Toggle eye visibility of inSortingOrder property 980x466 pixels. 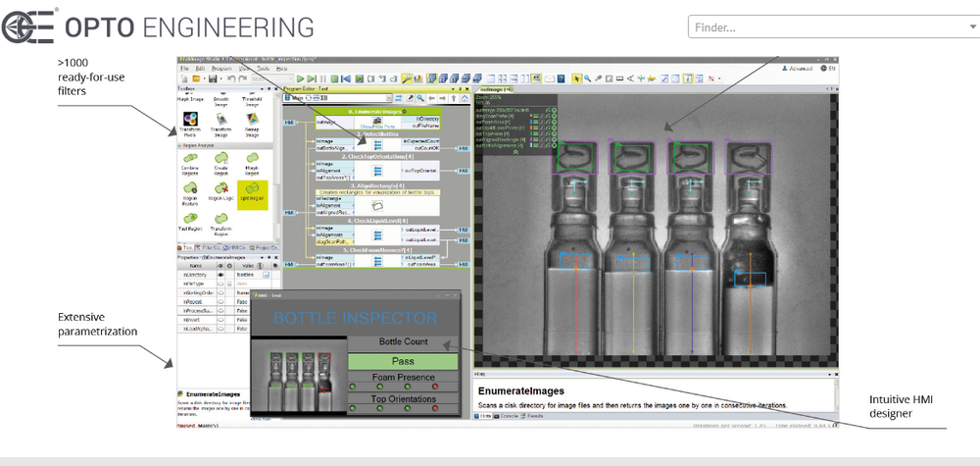[220, 292]
